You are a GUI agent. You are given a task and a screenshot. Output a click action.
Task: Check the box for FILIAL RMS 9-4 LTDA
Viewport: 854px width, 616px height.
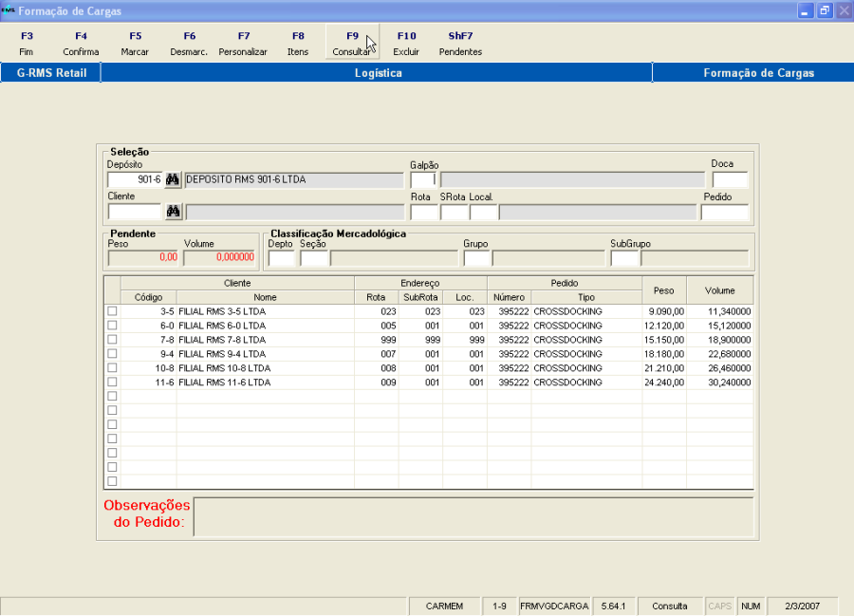click(x=112, y=353)
